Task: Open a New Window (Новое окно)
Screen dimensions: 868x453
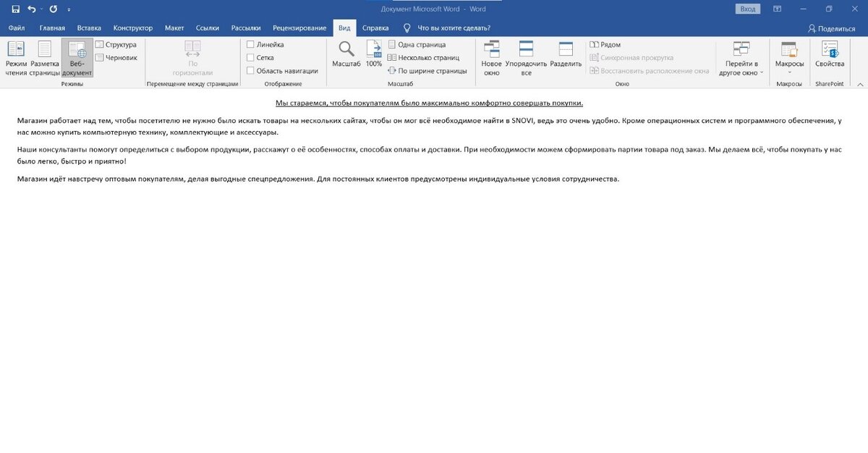Action: coord(492,59)
